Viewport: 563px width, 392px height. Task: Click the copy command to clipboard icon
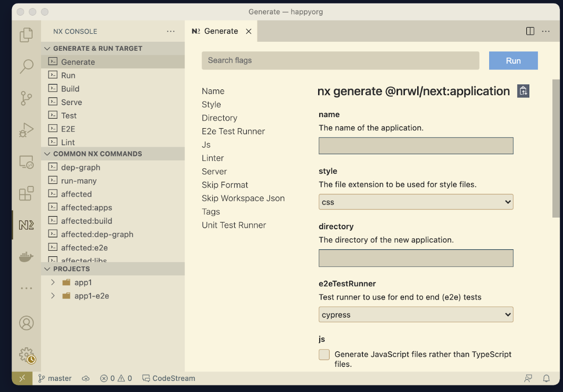523,91
